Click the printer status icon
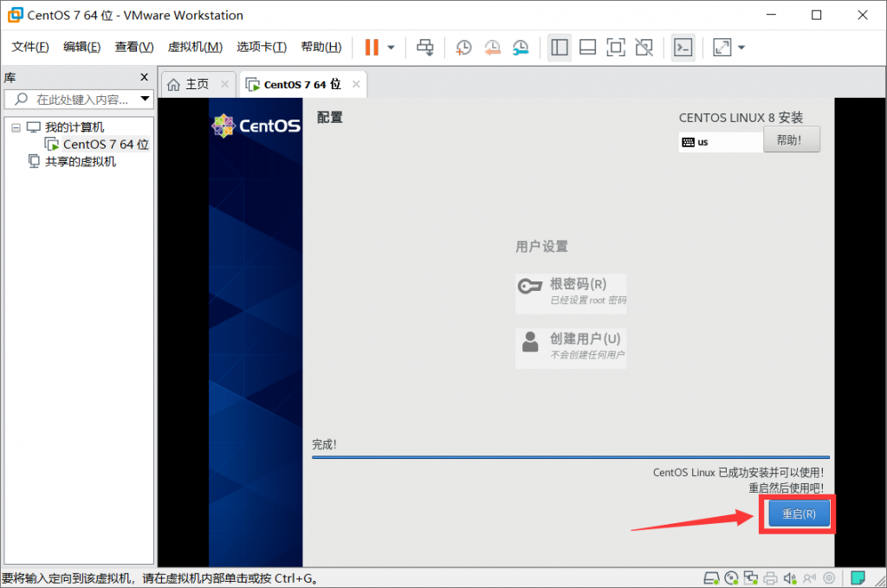 [x=770, y=578]
